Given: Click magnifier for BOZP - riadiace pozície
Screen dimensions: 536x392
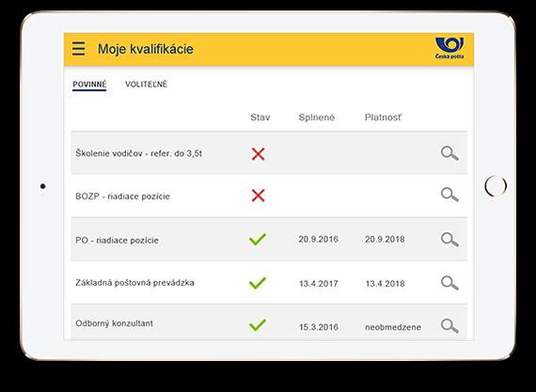Looking at the screenshot, I should coord(449,195).
